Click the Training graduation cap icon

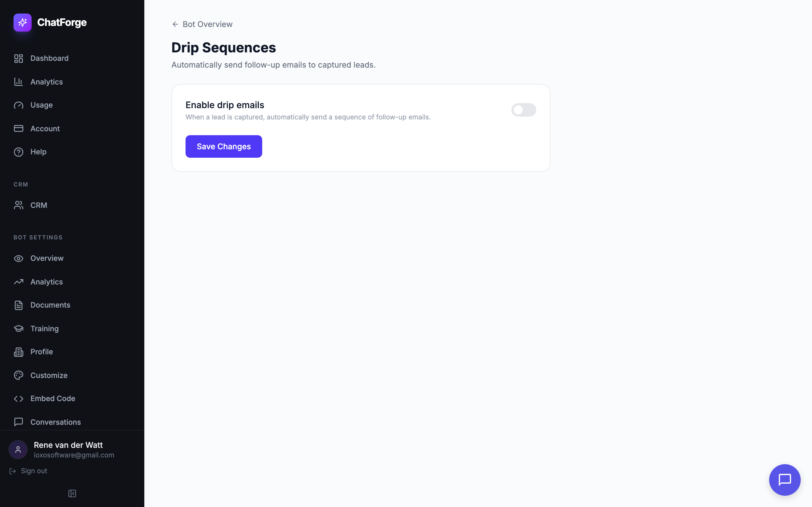coord(18,329)
